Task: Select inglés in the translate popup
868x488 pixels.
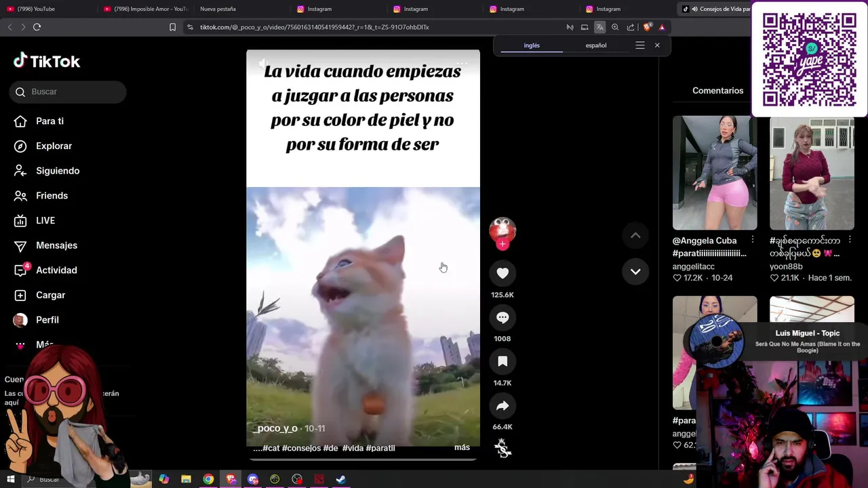Action: click(532, 45)
